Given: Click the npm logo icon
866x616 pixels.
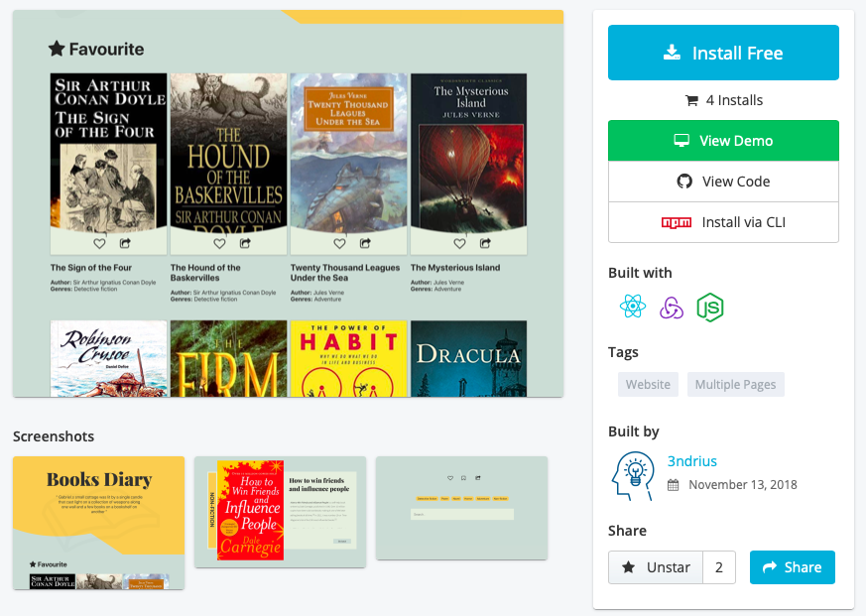Looking at the screenshot, I should (677, 222).
